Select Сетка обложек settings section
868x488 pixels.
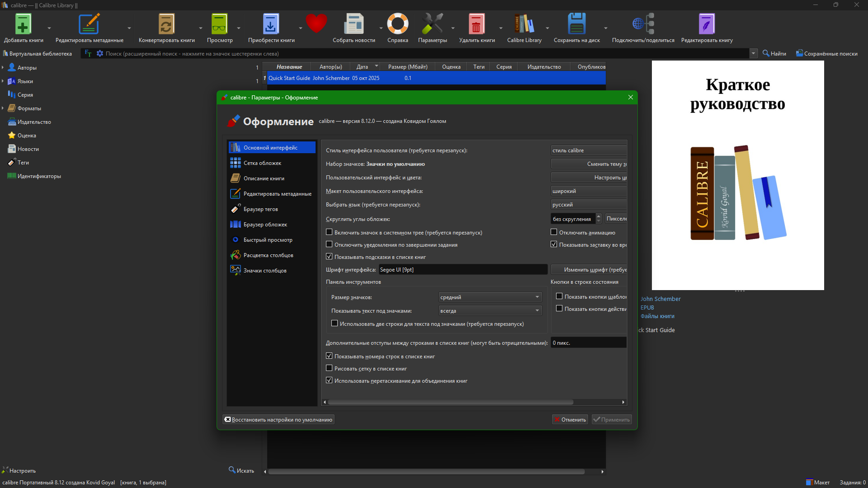coord(262,163)
